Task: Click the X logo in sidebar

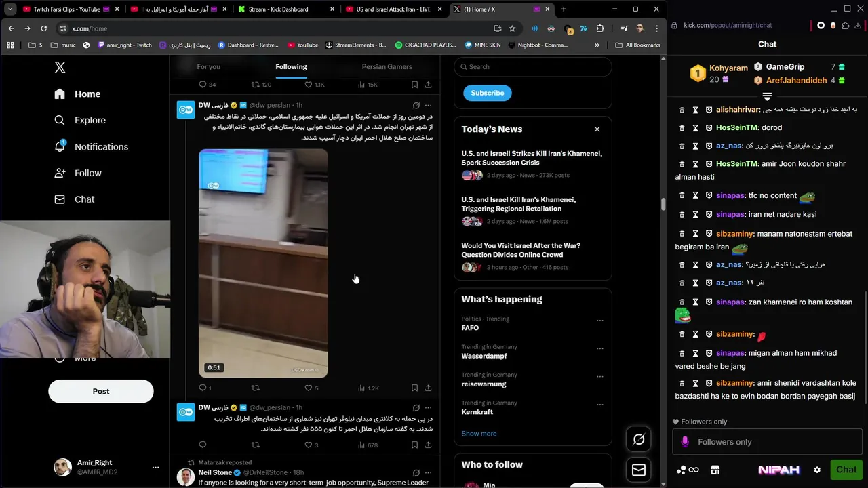Action: click(60, 67)
